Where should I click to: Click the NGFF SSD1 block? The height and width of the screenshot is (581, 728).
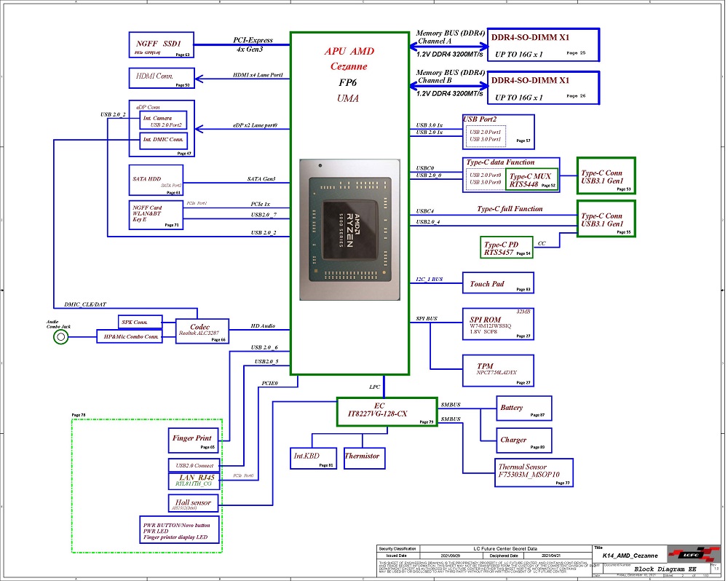(x=161, y=45)
